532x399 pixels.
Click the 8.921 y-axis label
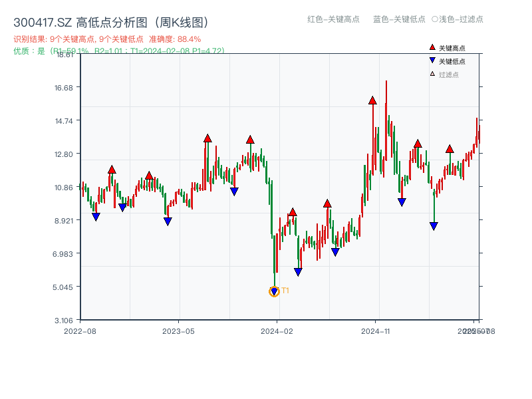pos(64,221)
